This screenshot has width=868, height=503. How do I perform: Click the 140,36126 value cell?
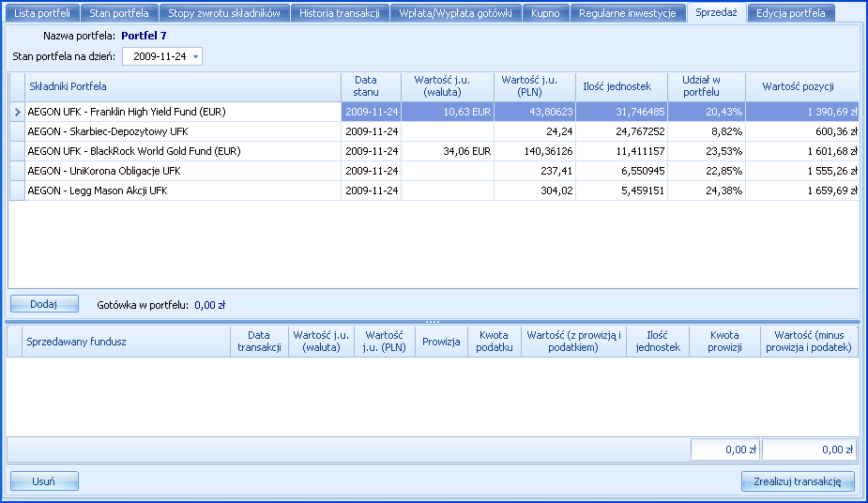point(535,151)
